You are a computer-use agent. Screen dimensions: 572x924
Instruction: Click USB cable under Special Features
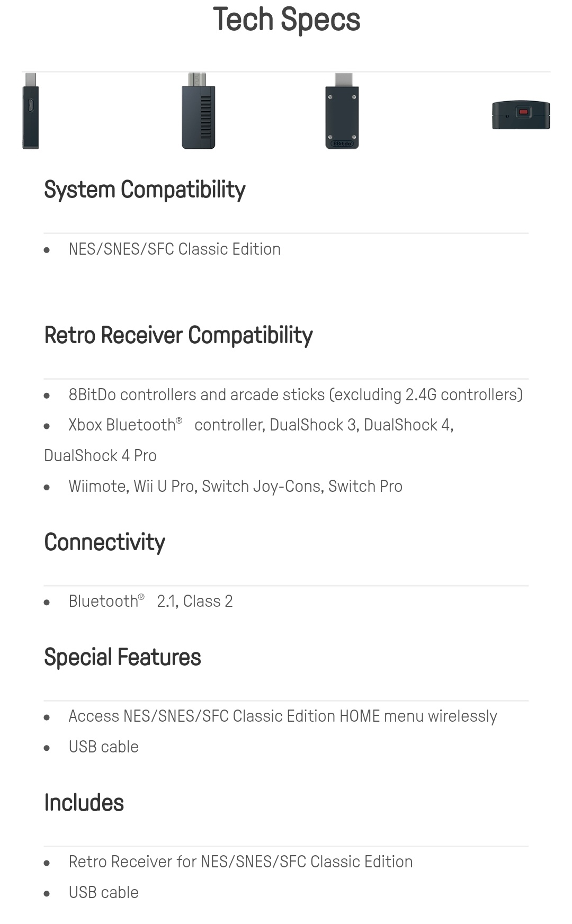tap(104, 747)
